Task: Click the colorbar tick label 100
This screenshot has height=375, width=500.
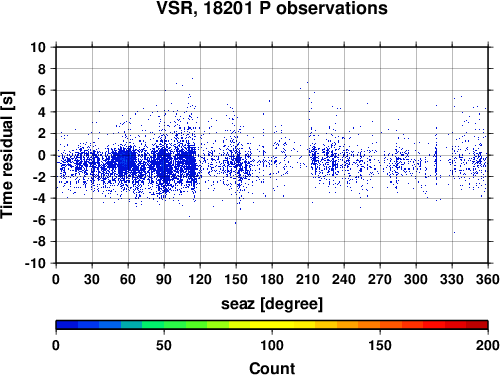Action: [272, 345]
